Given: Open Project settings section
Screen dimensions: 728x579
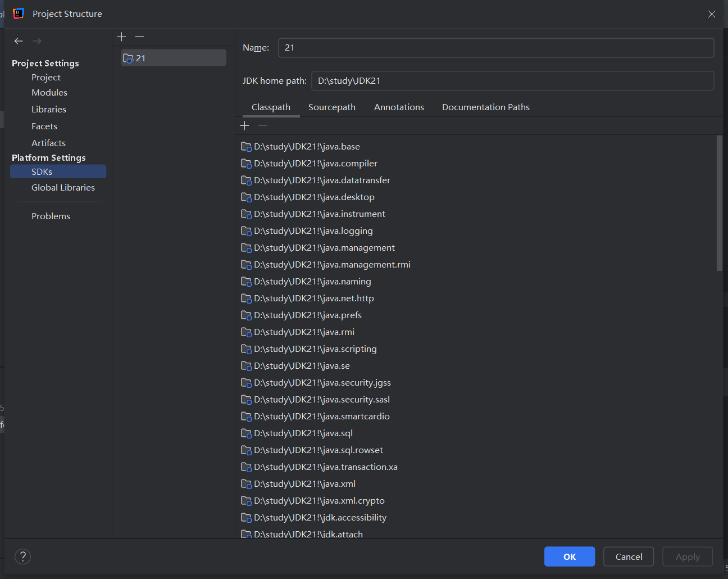Looking at the screenshot, I should tap(46, 77).
